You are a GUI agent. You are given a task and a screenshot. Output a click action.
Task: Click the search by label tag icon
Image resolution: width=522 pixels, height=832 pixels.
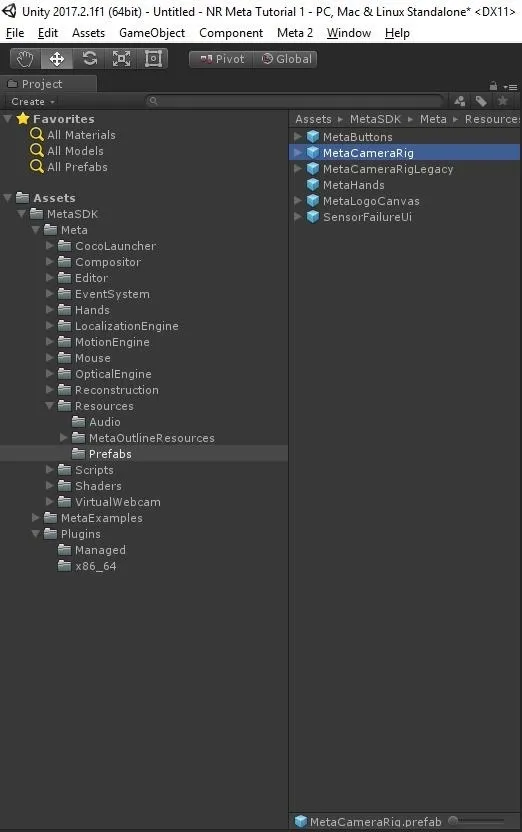481,101
